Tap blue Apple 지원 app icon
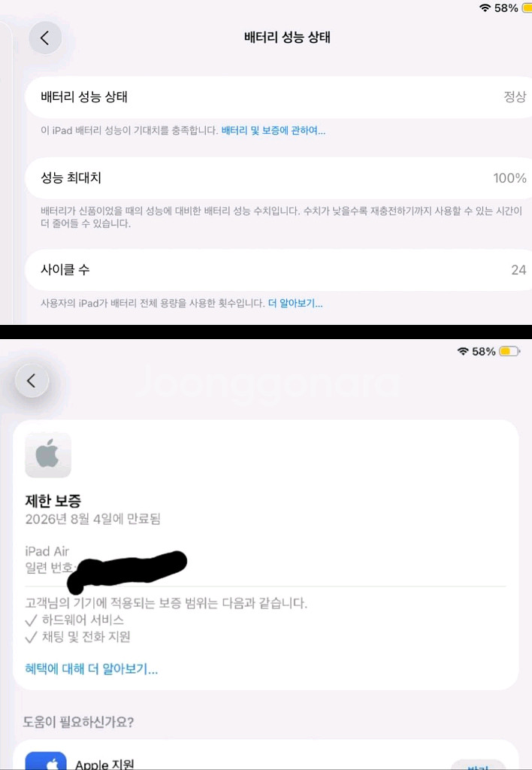532x770 pixels. click(46, 760)
